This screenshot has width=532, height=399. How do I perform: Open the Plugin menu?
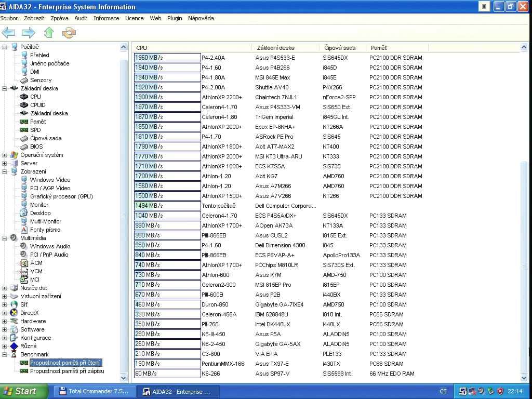click(175, 18)
